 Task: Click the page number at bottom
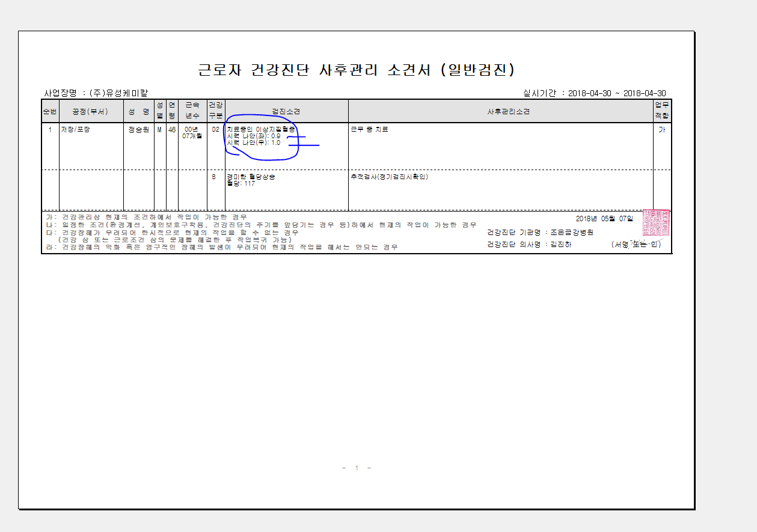coord(357,468)
